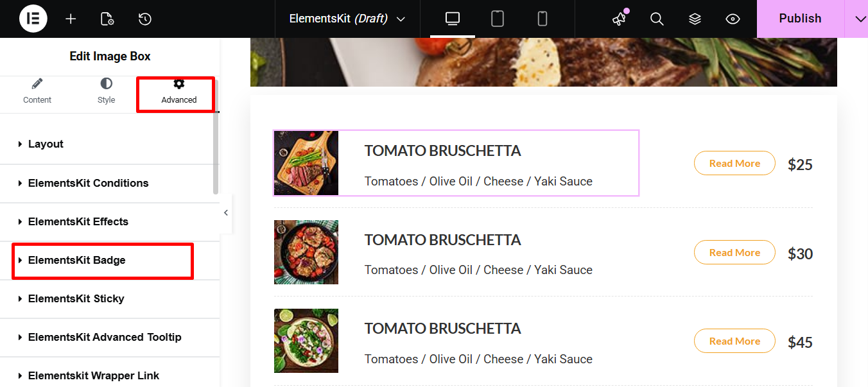Switch to the Content tab
Image resolution: width=868 pixels, height=387 pixels.
click(37, 91)
